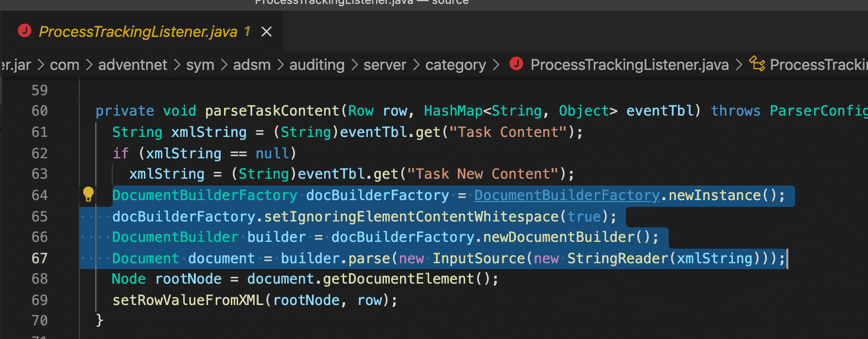Expand the 'adventnet' breadcrumb dropdown
The height and width of the screenshot is (339, 868).
tap(132, 65)
